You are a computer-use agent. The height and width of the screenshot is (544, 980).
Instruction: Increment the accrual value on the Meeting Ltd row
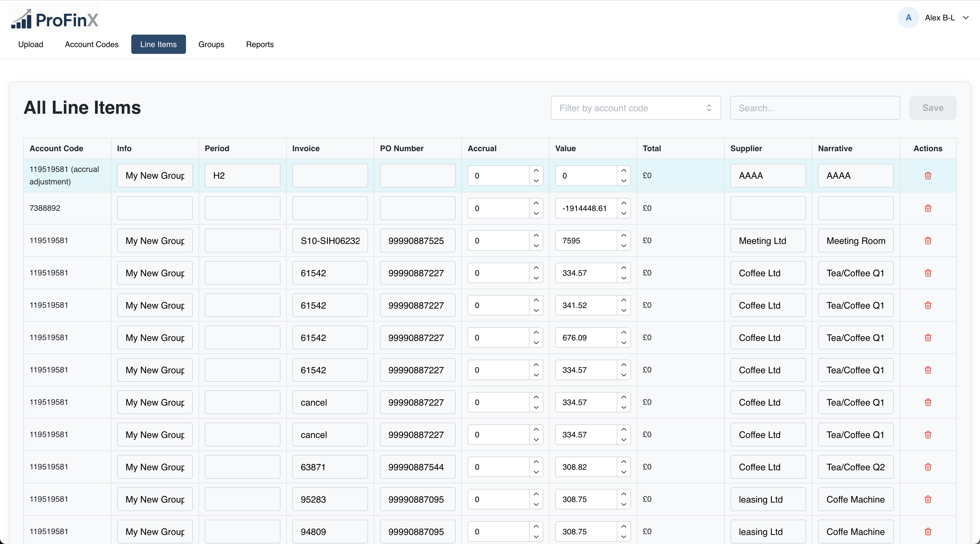click(x=536, y=235)
